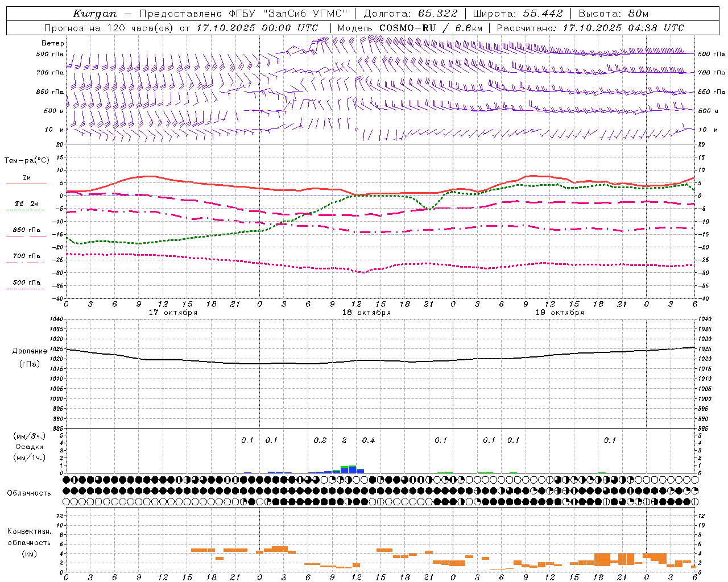Click the 3-hour precipitation value 2
Screen dimensions: 728x582
(x=344, y=440)
